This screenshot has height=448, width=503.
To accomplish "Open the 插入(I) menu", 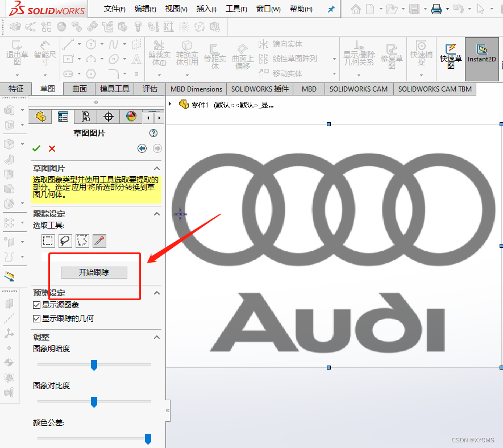I will (206, 9).
